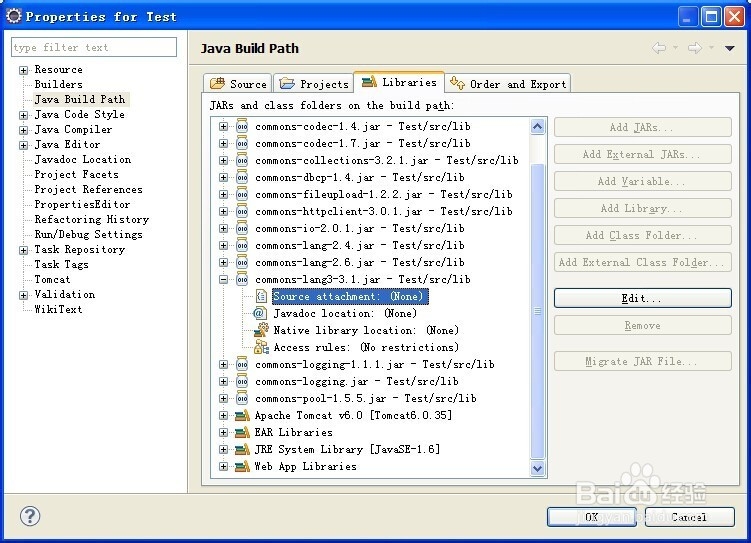Select Project Facets in the tree
This screenshot has height=543, width=751.
pyautogui.click(x=77, y=174)
